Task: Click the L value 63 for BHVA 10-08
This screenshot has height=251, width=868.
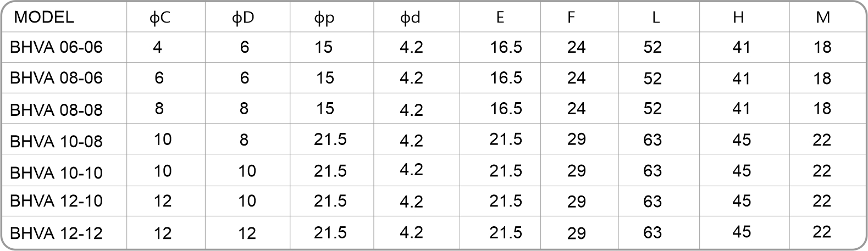Action: point(653,140)
